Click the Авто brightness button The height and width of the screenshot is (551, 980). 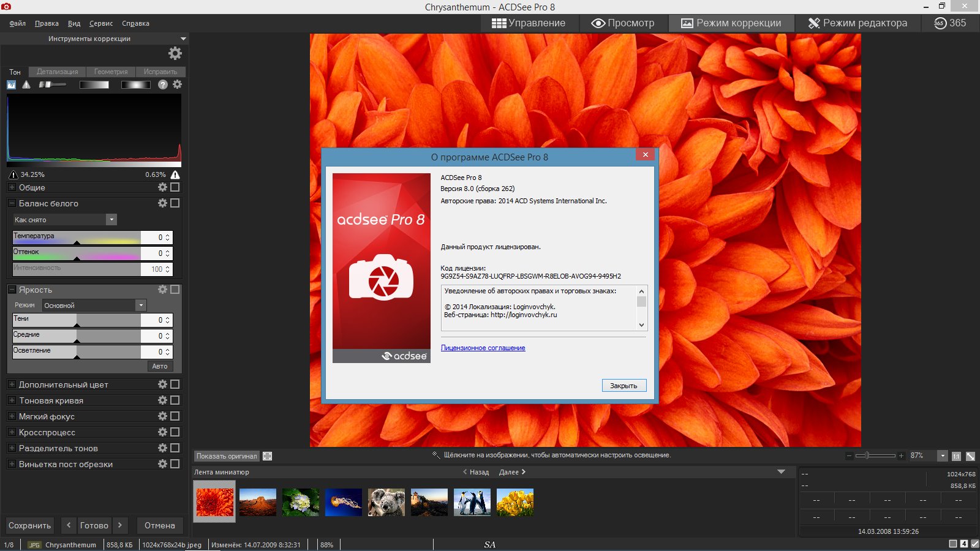tap(160, 366)
